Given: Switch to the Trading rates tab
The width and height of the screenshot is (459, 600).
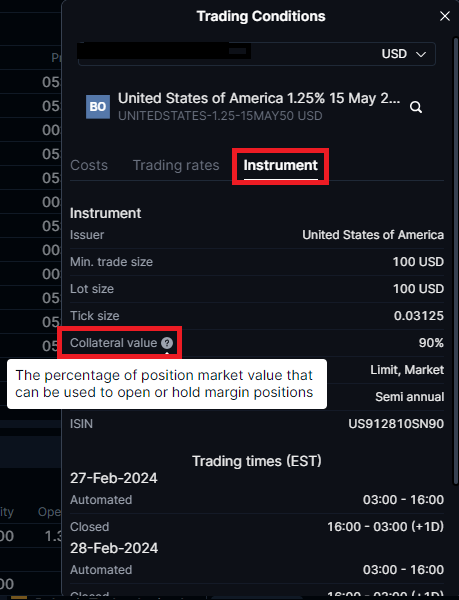Looking at the screenshot, I should click(176, 165).
